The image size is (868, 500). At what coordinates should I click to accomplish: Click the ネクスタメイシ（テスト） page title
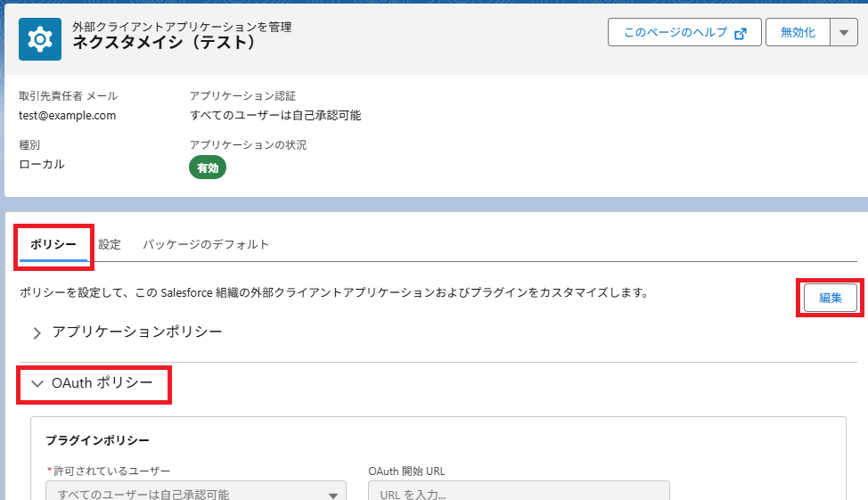165,43
